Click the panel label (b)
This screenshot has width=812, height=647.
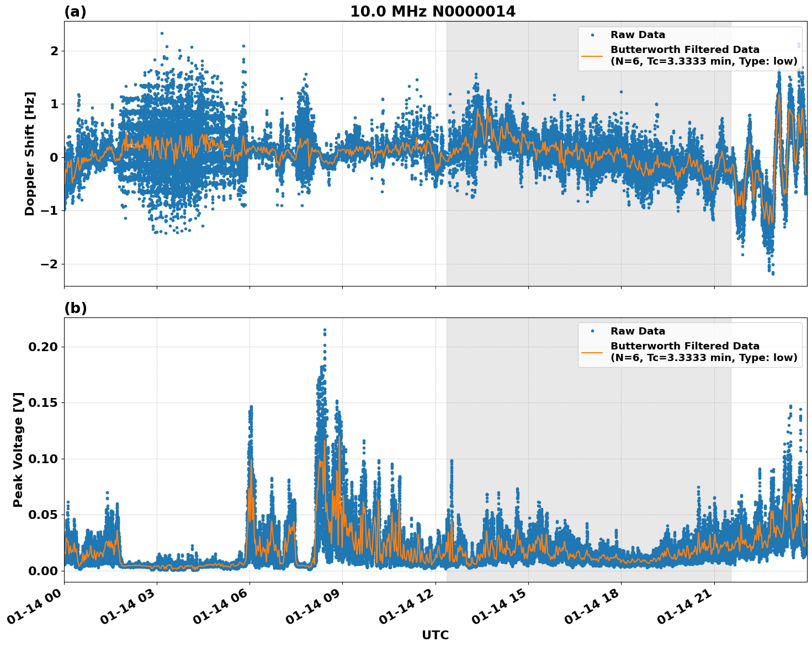[76, 307]
